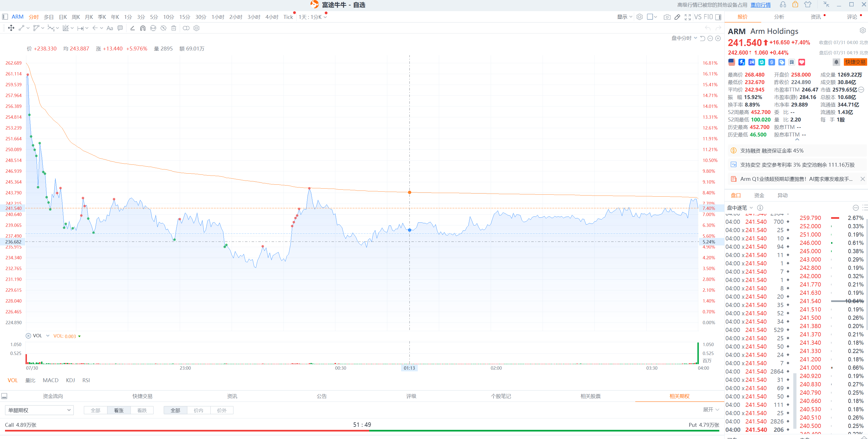
Task: Hide all drawings with the eye-slash icon
Action: pyautogui.click(x=163, y=28)
